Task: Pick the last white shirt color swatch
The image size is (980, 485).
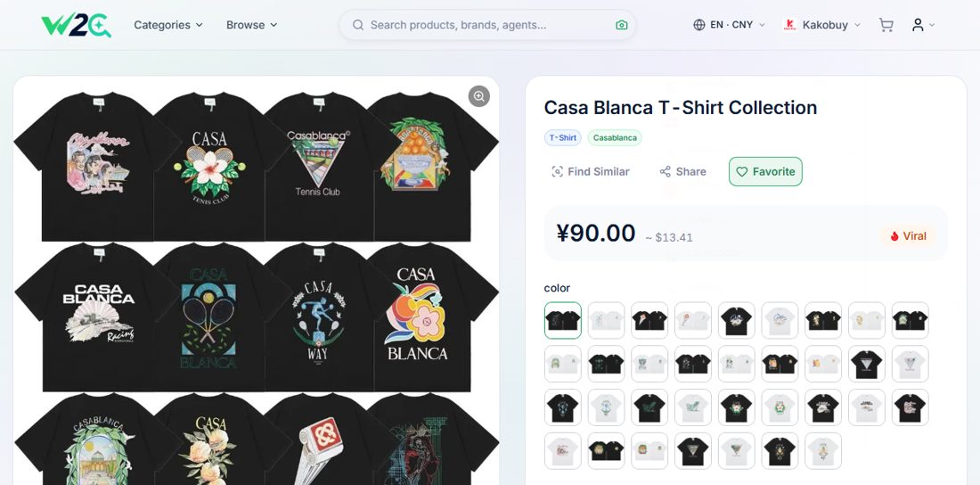Action: tap(823, 450)
